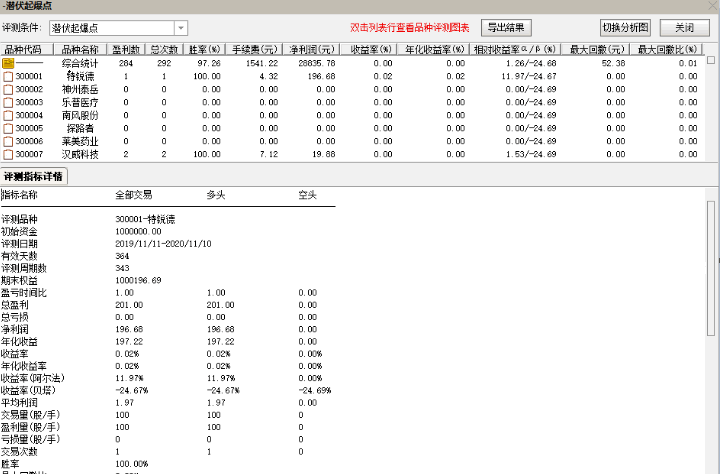This screenshot has height=474, width=720.
Task: Click the document icon beside 300003
Action: [8, 102]
